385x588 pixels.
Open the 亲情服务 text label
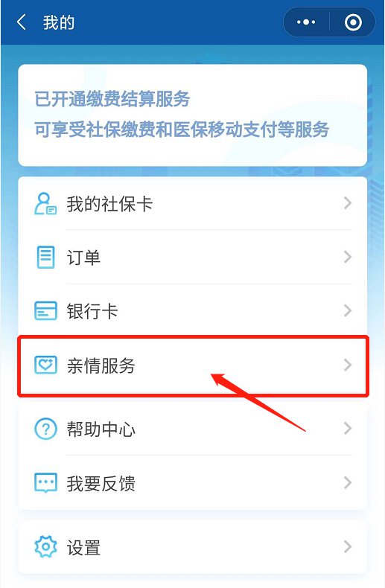[x=101, y=365]
